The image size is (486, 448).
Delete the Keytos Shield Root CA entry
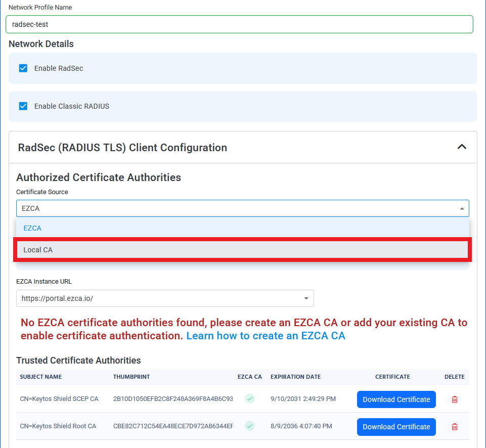click(454, 427)
